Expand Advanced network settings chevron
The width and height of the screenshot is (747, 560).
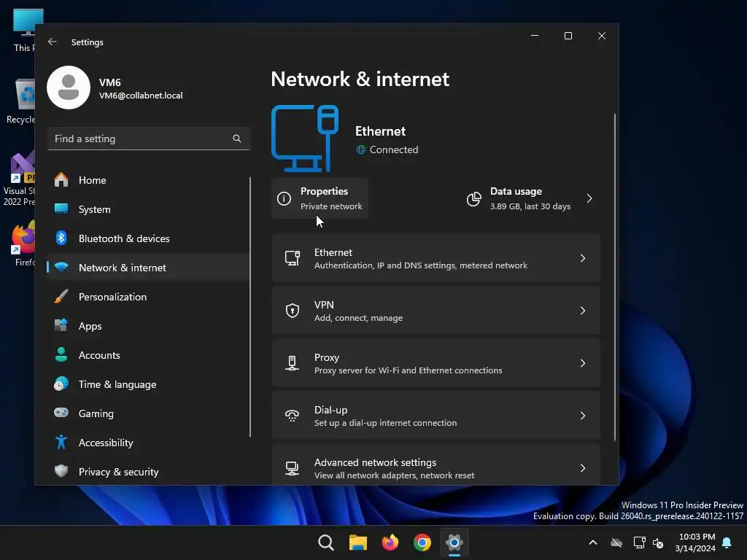point(583,468)
